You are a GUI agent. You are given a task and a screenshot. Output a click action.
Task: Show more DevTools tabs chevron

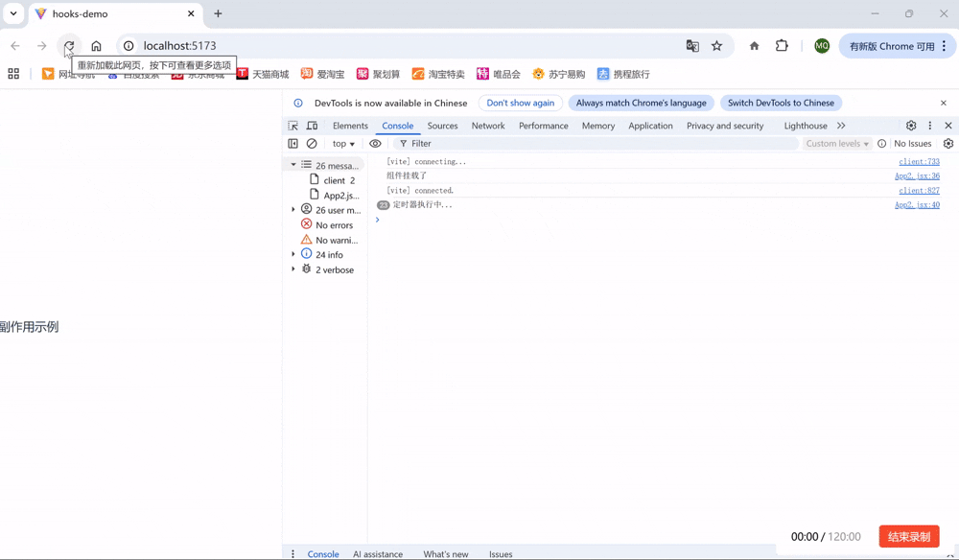pos(841,126)
